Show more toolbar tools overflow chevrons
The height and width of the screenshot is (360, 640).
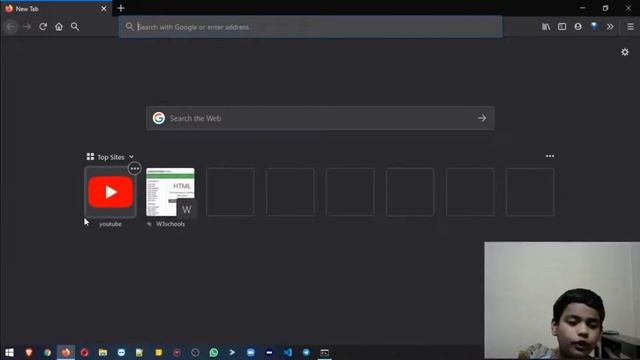pos(610,27)
